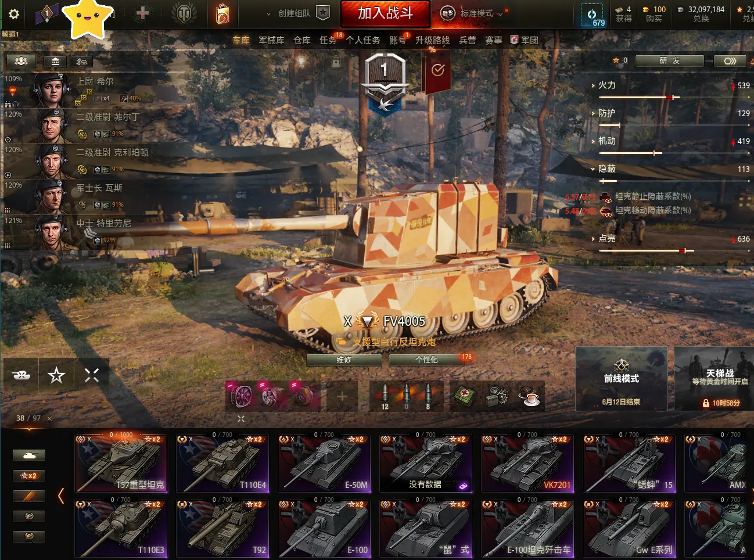Mark vehicle as favorite with star icon
The image size is (754, 560).
(x=56, y=375)
